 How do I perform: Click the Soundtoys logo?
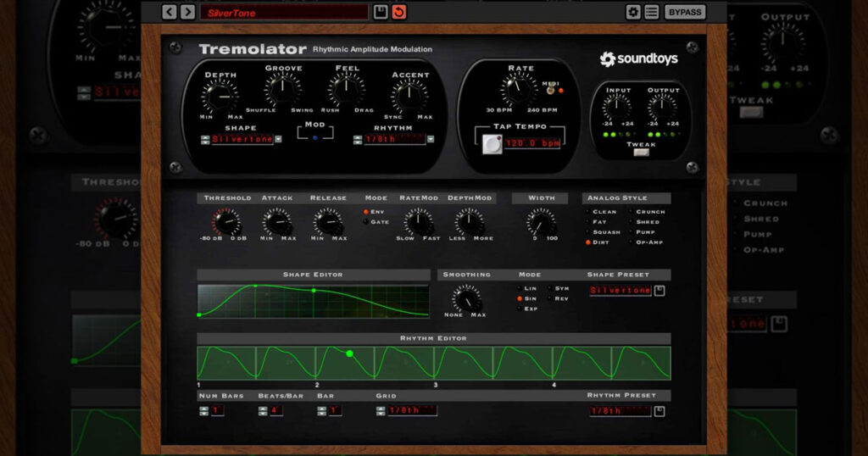click(639, 58)
